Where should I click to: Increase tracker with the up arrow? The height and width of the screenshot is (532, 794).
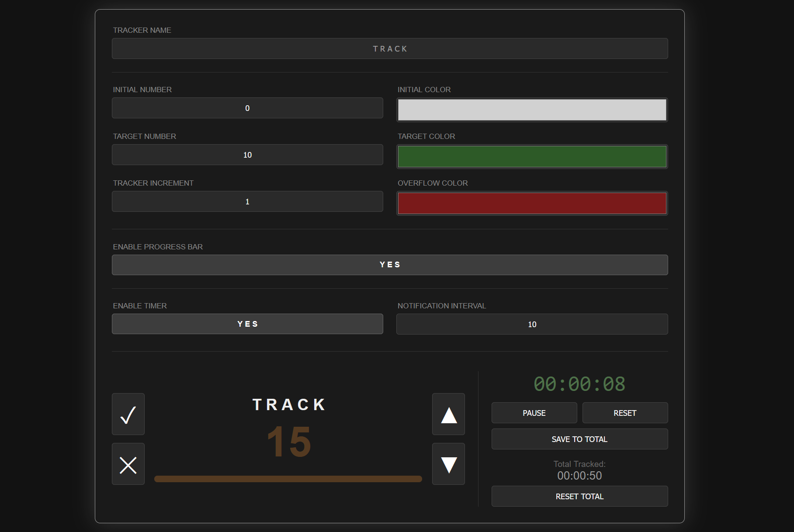point(448,414)
